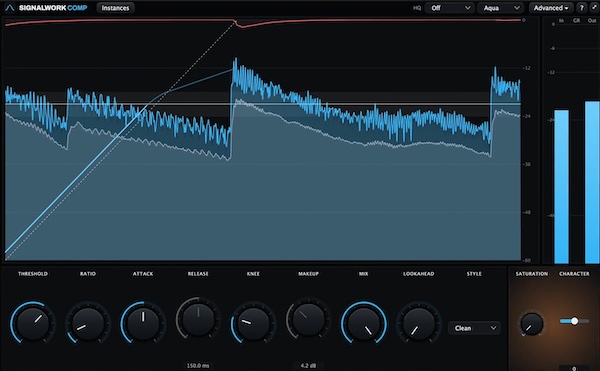The width and height of the screenshot is (600, 371).
Task: Expand the Advanced menu
Action: 551,8
